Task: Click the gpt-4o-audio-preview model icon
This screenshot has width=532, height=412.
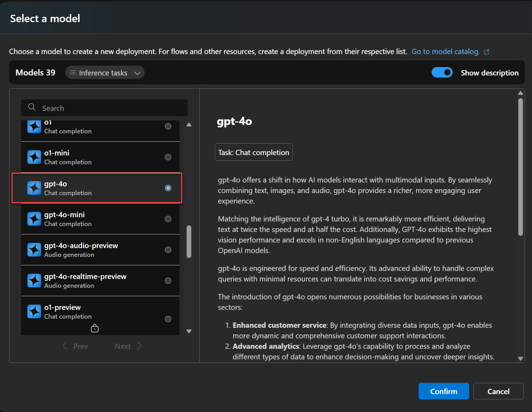Action: (x=34, y=250)
